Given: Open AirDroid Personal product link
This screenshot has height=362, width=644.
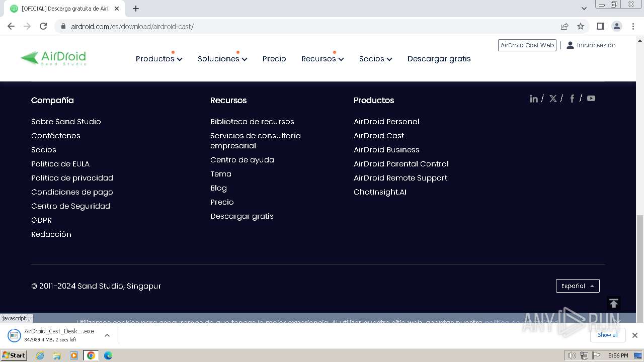Looking at the screenshot, I should (x=386, y=122).
